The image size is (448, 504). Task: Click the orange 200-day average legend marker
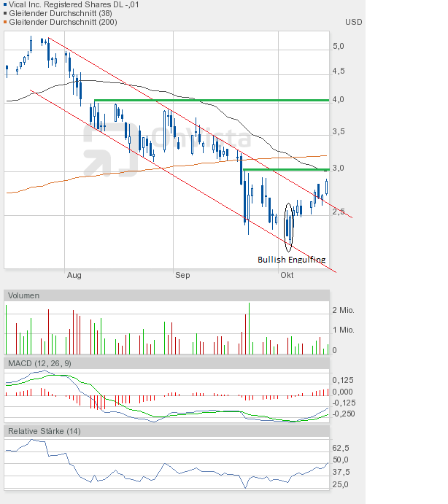(7, 23)
